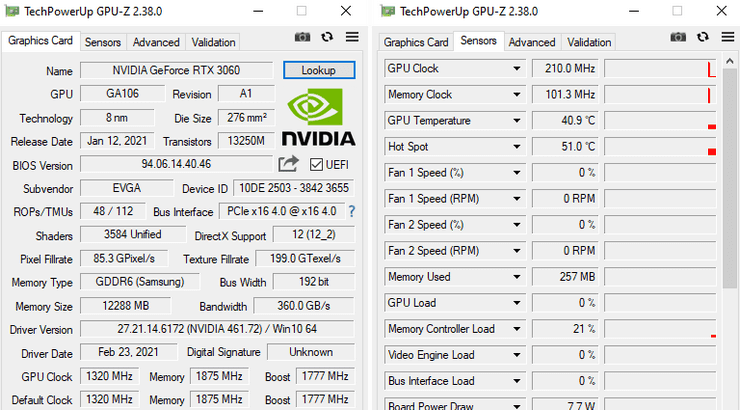Click the Hot Spot sensor graph
Screen dimensions: 740x410
coord(660,147)
